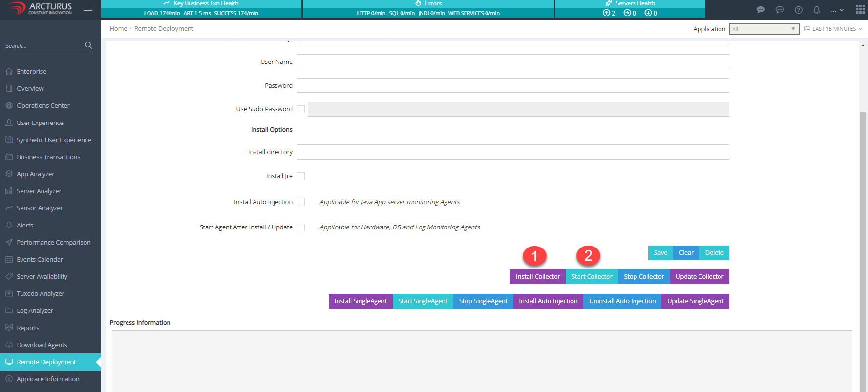Click the servers up-arrow status icon

pos(606,13)
